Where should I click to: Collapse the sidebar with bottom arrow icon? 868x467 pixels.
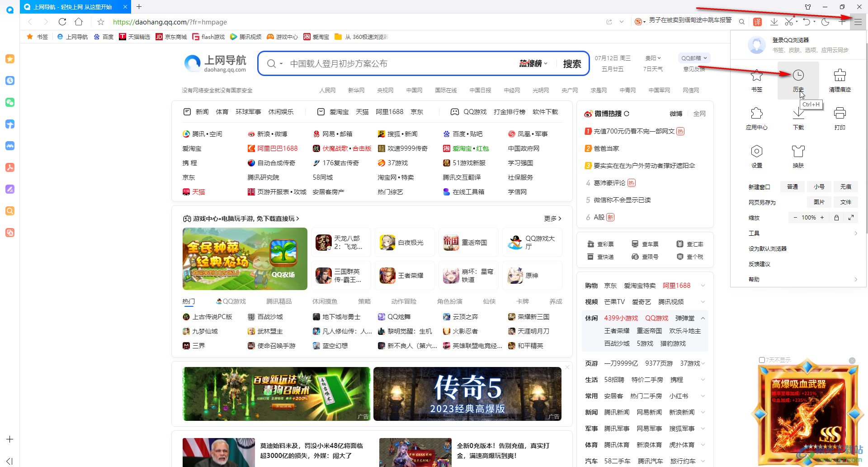(x=9, y=461)
